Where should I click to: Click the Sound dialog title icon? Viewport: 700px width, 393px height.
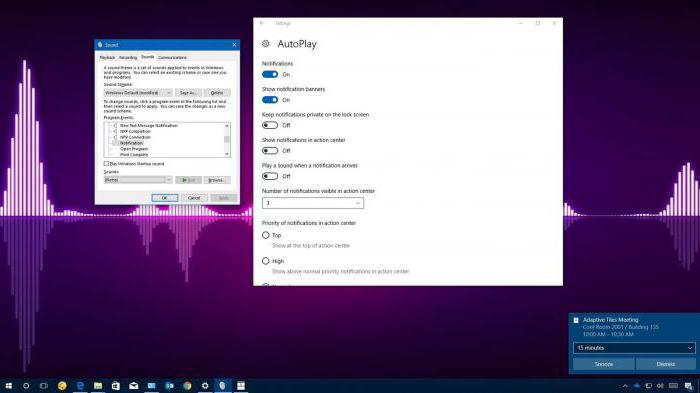tap(100, 45)
